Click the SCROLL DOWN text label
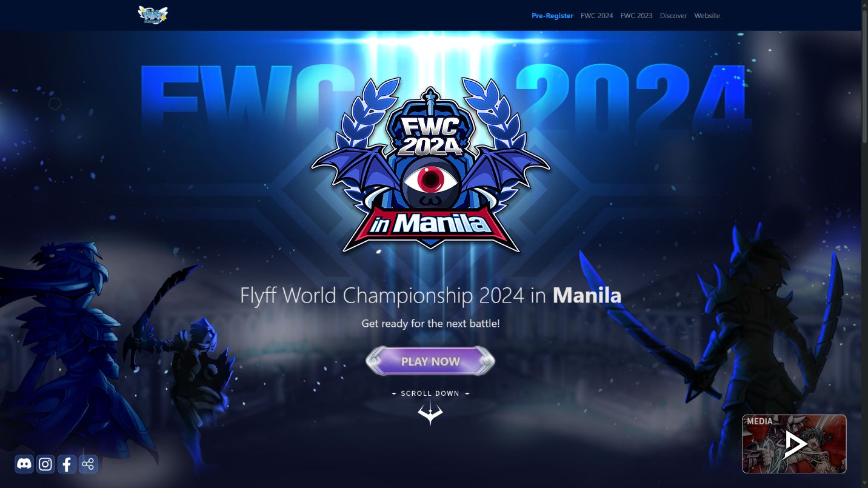The image size is (868, 488). pyautogui.click(x=430, y=393)
